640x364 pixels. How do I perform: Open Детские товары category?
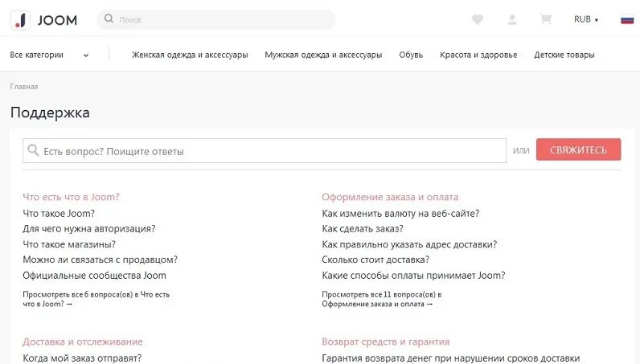(x=564, y=55)
